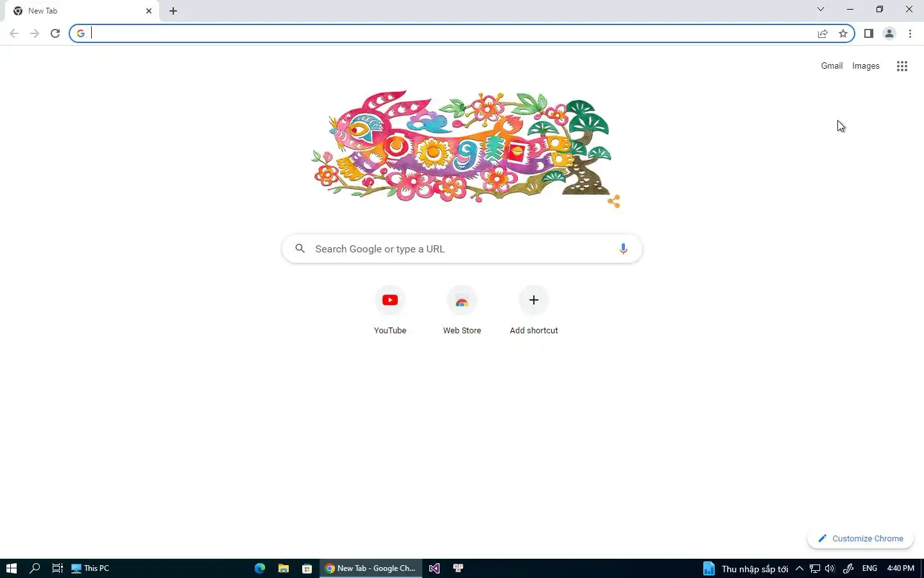The image size is (924, 578).
Task: Open Microsoft Store from taskbar
Action: click(x=307, y=568)
